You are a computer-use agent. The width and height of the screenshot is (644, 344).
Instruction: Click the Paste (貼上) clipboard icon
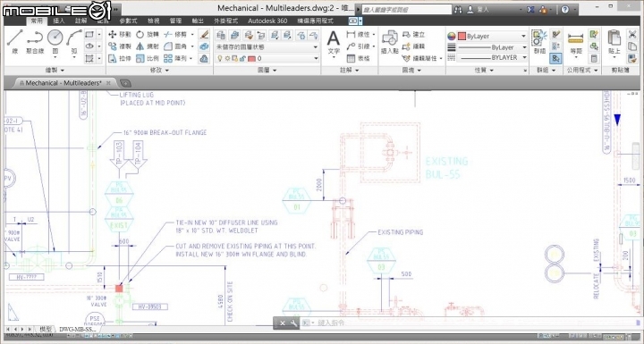coord(614,42)
